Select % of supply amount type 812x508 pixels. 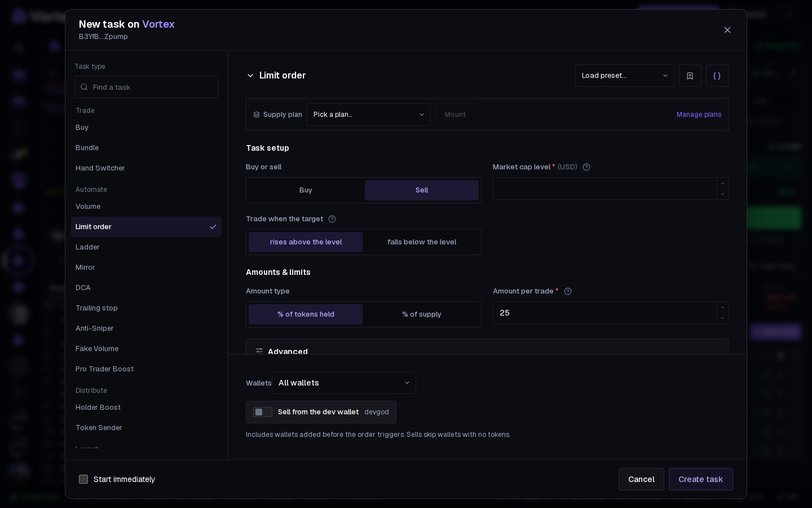tap(422, 314)
